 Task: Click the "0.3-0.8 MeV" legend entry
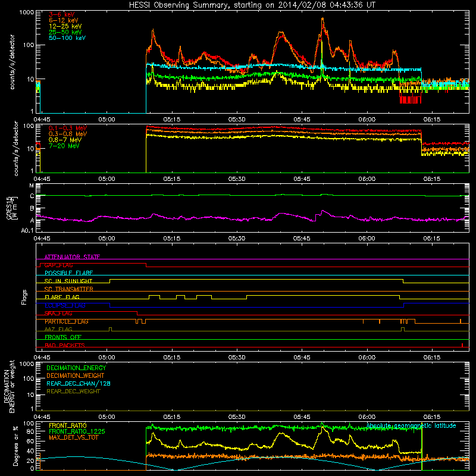point(68,134)
